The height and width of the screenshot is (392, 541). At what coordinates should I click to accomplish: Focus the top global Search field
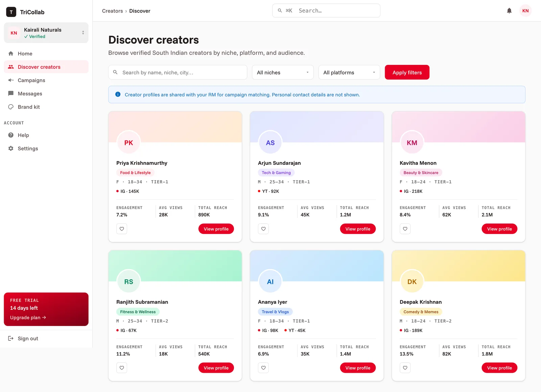tap(326, 10)
